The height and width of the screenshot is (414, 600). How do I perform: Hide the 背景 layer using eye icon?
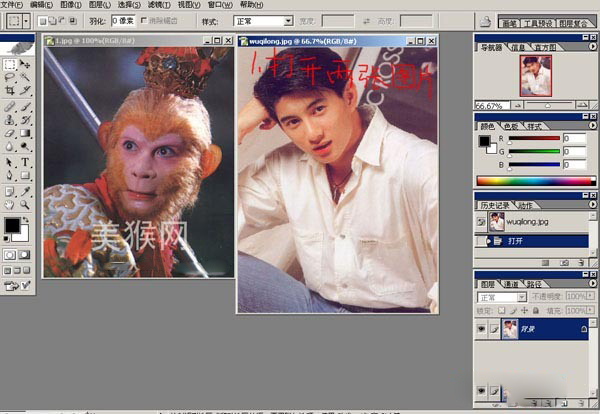pos(482,328)
